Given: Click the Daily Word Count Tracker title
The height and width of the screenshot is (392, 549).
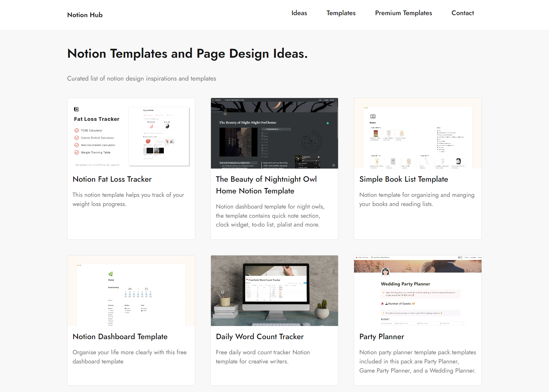Looking at the screenshot, I should click(260, 337).
